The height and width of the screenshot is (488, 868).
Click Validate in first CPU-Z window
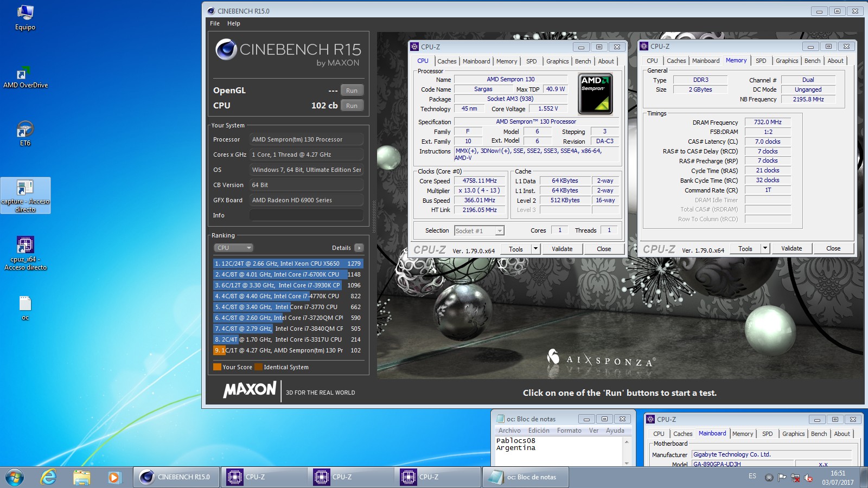(562, 249)
